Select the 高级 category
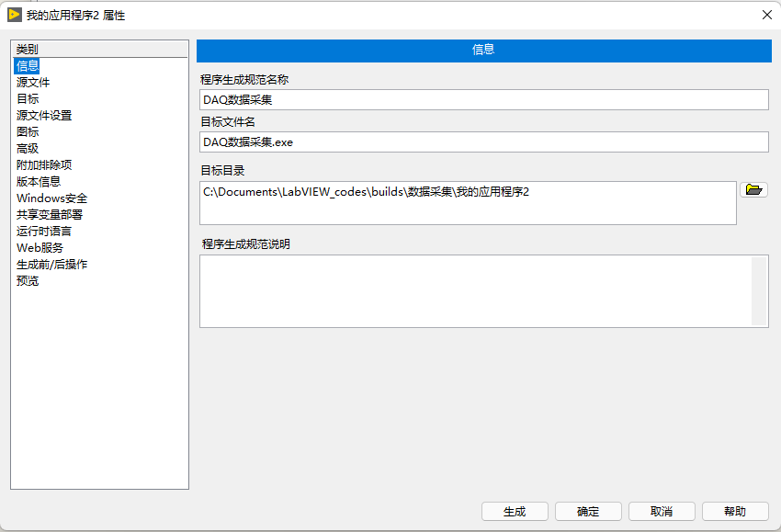This screenshot has width=781, height=532. click(x=28, y=149)
